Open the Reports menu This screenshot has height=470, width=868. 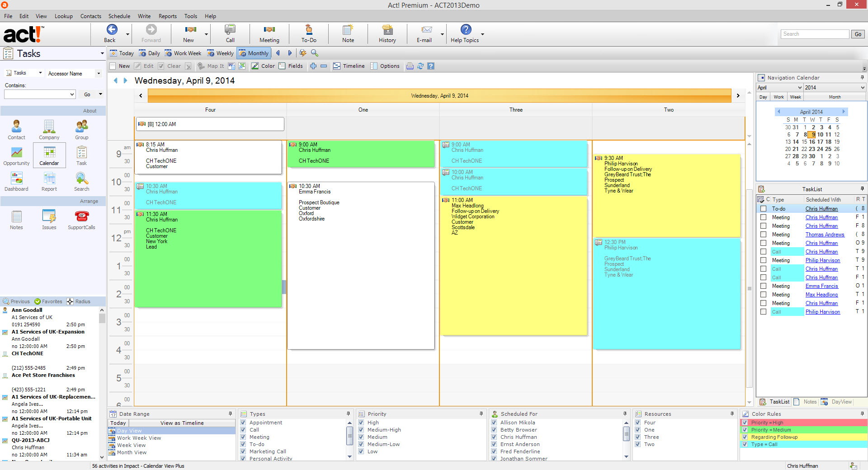click(x=168, y=16)
